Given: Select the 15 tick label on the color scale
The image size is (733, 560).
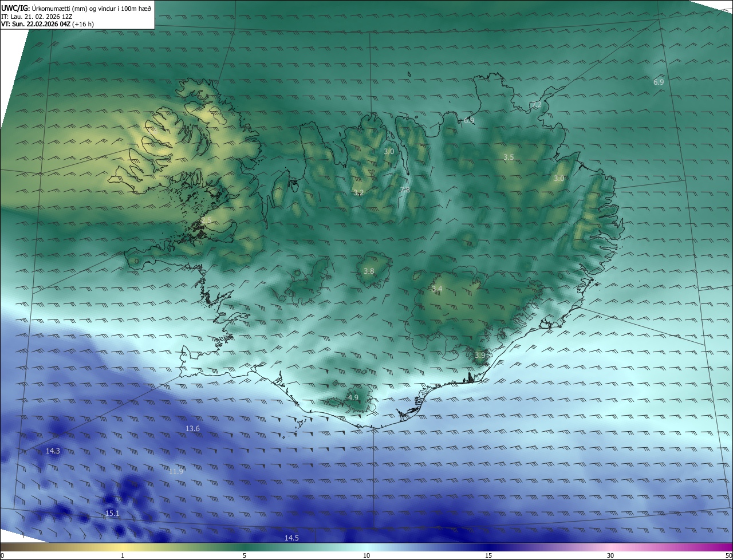Looking at the screenshot, I should pos(488,556).
